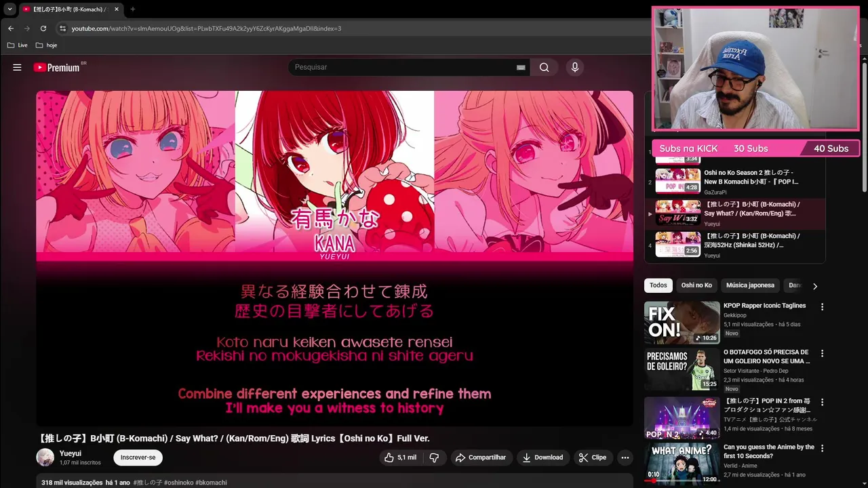Click the #bkomachi hashtag
Screen dimensions: 868x488
point(211,483)
